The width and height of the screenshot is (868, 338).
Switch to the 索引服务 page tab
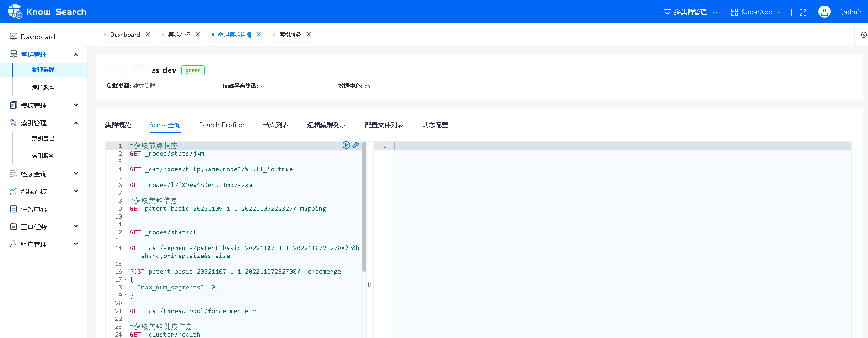coord(290,35)
